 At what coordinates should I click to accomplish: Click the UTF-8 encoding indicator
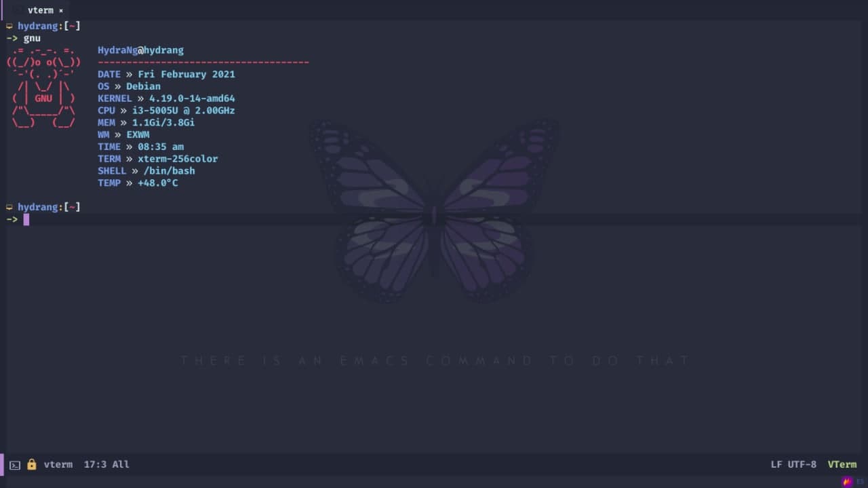pyautogui.click(x=802, y=465)
